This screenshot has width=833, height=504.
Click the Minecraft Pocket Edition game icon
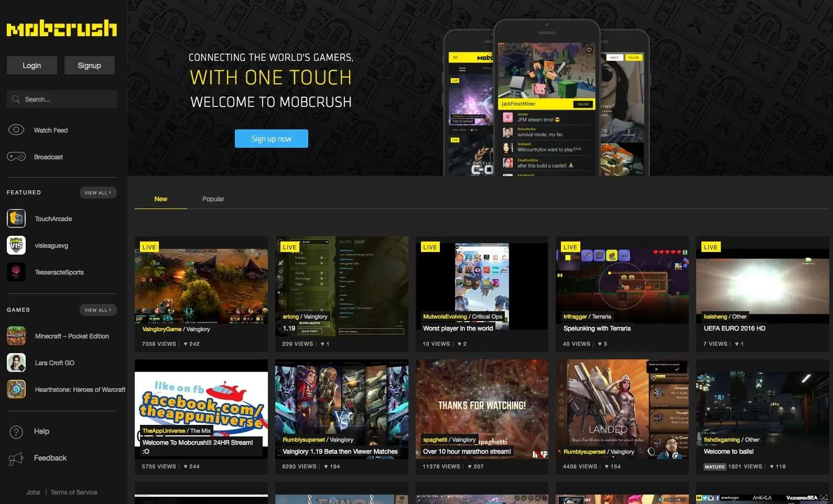(x=16, y=336)
